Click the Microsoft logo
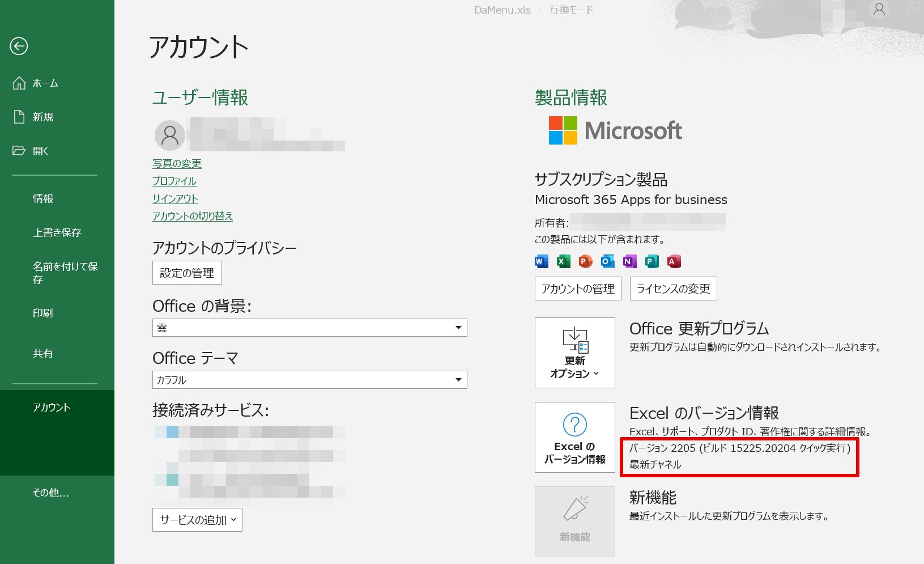Screen dimensions: 924x564 [615, 130]
